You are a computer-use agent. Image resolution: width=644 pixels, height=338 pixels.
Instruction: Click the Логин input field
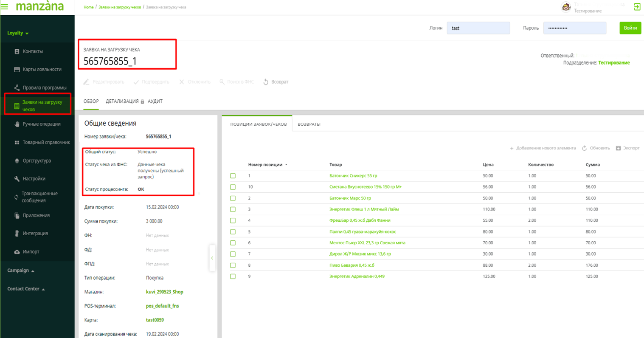click(478, 28)
